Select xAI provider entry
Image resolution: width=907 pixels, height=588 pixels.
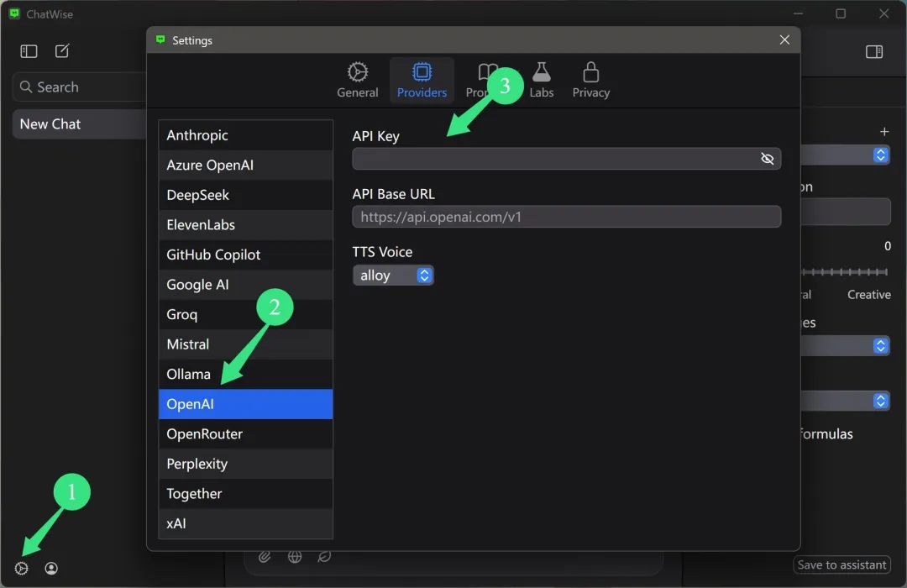click(246, 524)
